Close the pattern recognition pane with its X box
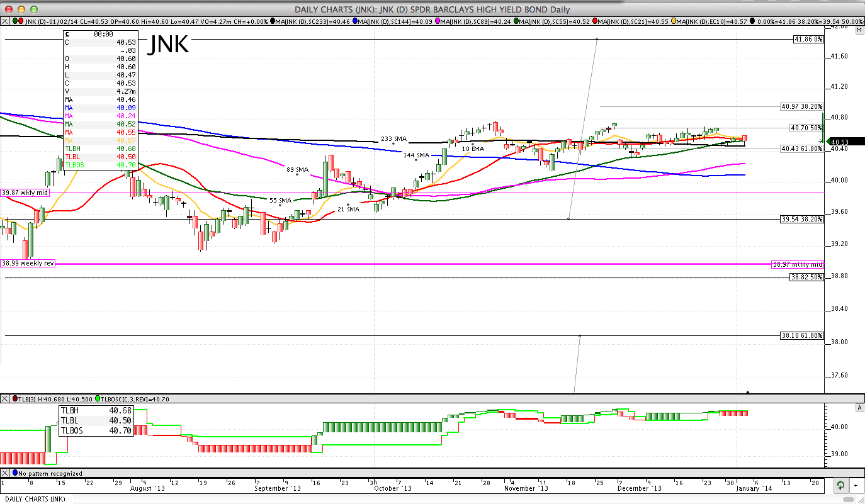 [x=4, y=473]
